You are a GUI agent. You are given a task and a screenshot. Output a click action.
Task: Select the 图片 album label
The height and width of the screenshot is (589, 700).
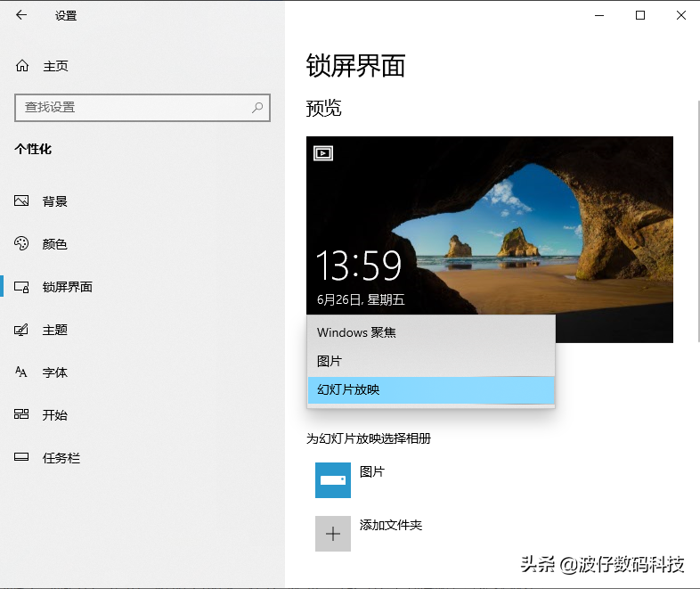[372, 471]
